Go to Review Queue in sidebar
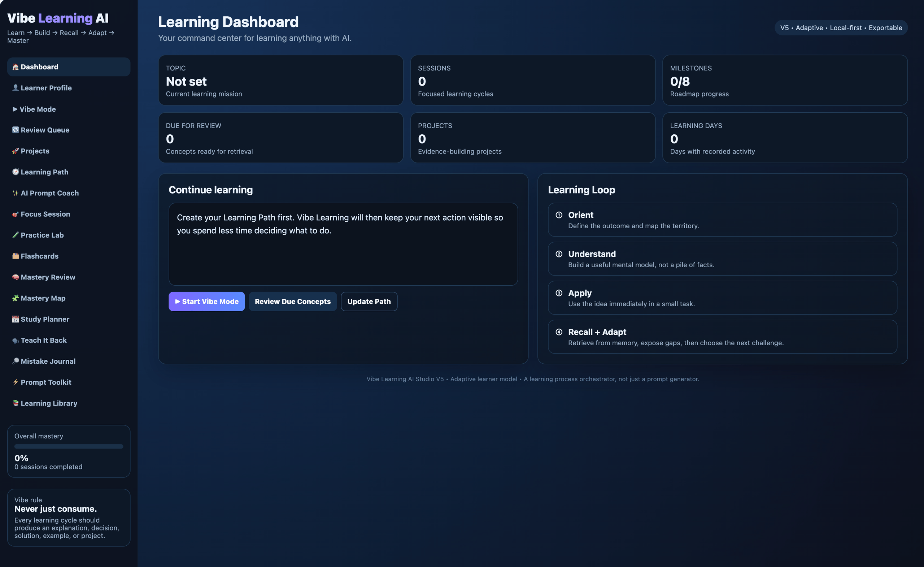924x567 pixels. pos(69,130)
